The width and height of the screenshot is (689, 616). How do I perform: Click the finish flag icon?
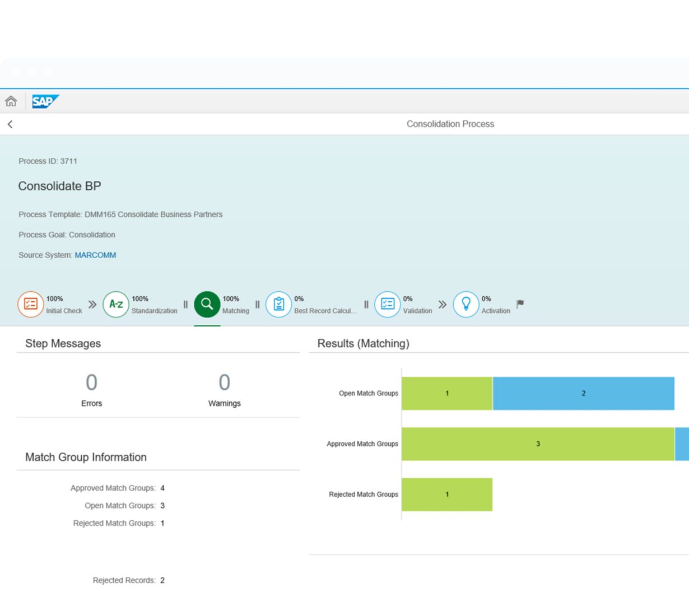tap(520, 304)
